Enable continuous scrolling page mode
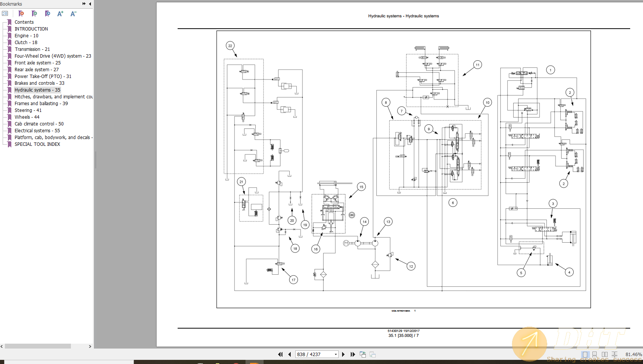The width and height of the screenshot is (643, 364). click(594, 354)
